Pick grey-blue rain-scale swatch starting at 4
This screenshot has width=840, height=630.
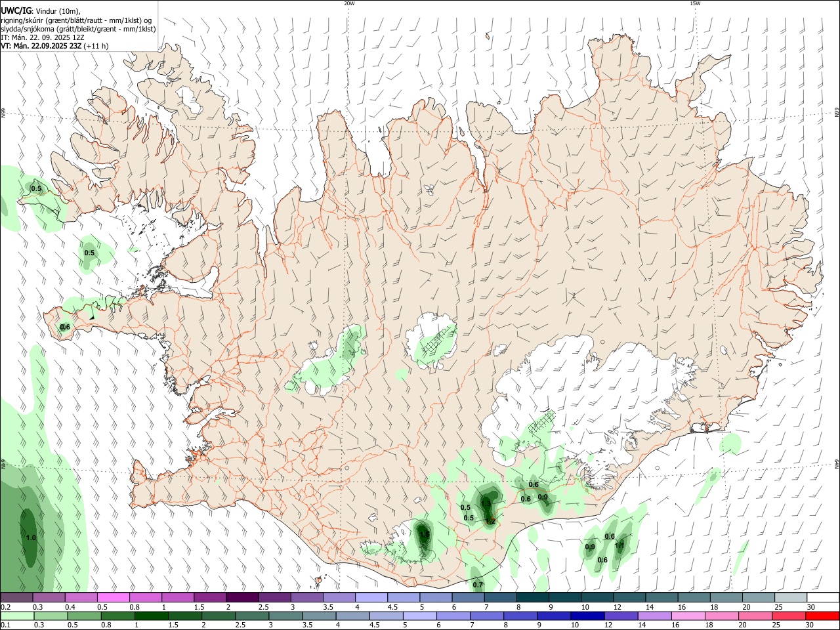(354, 616)
